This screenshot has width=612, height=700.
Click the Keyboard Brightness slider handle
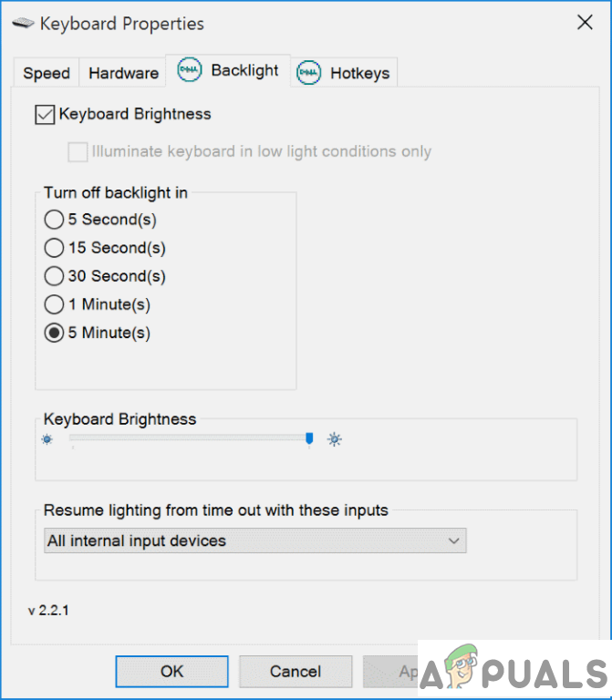(x=309, y=439)
